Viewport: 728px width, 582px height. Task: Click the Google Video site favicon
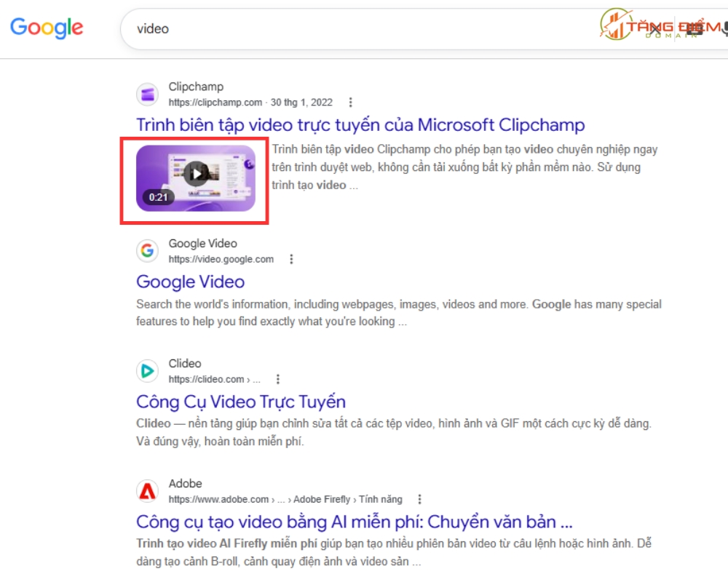[148, 251]
